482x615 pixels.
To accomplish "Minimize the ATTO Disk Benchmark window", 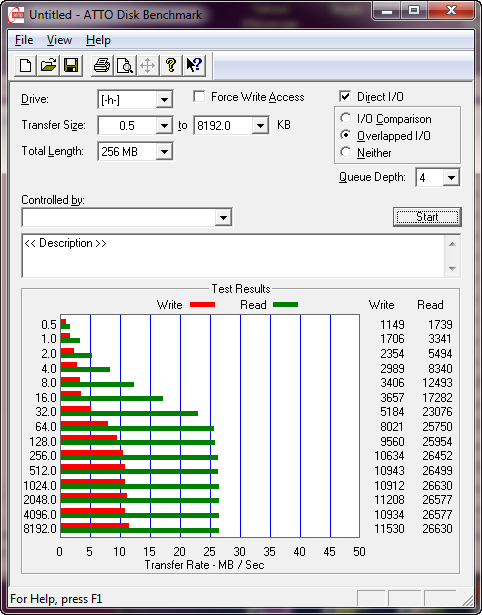I will [387, 11].
